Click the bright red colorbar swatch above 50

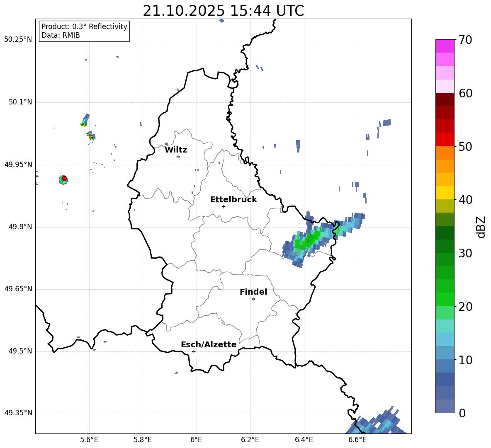445,140
